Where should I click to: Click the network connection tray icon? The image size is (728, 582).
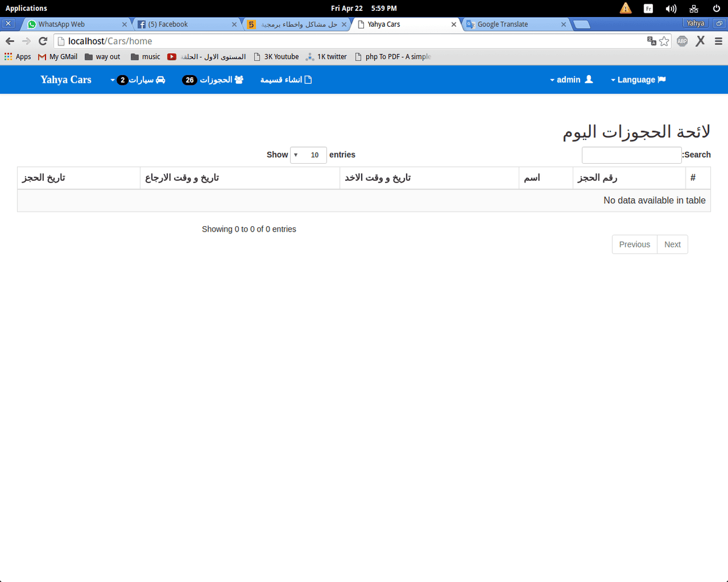(x=693, y=8)
